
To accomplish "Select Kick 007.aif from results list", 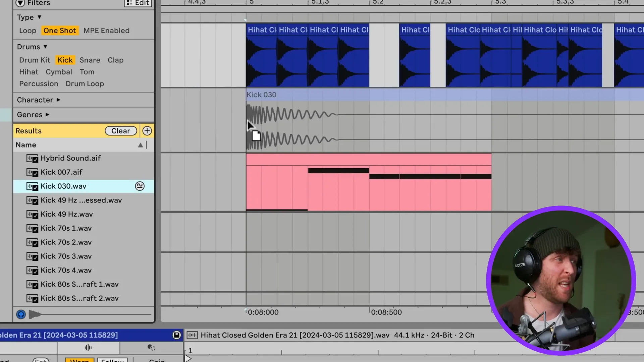I will coord(61,172).
